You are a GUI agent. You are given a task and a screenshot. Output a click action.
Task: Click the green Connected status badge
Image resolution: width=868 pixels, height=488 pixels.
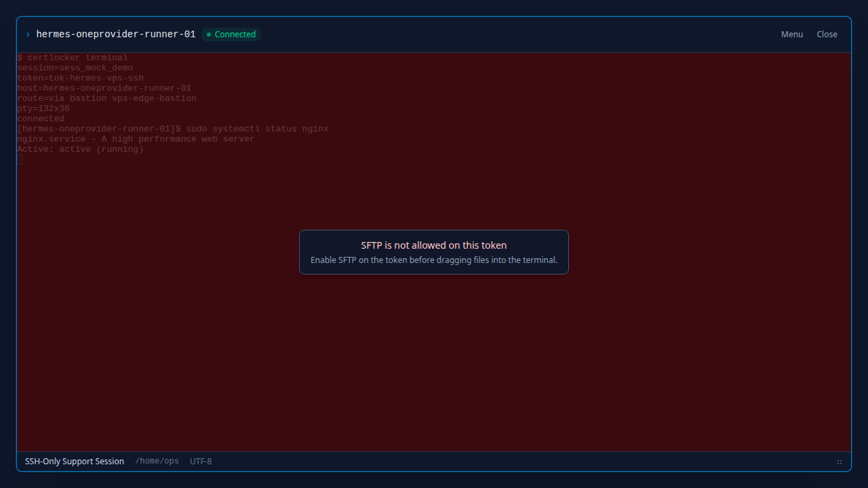click(x=231, y=35)
